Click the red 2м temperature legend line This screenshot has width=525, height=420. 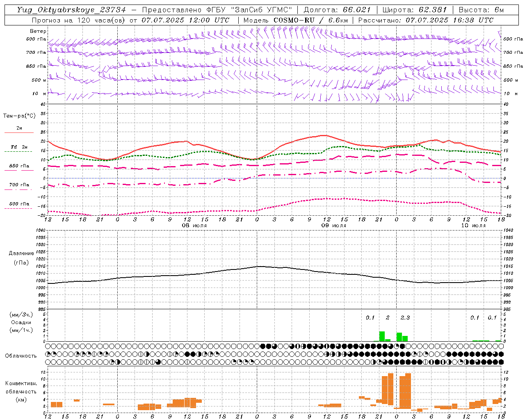click(19, 133)
